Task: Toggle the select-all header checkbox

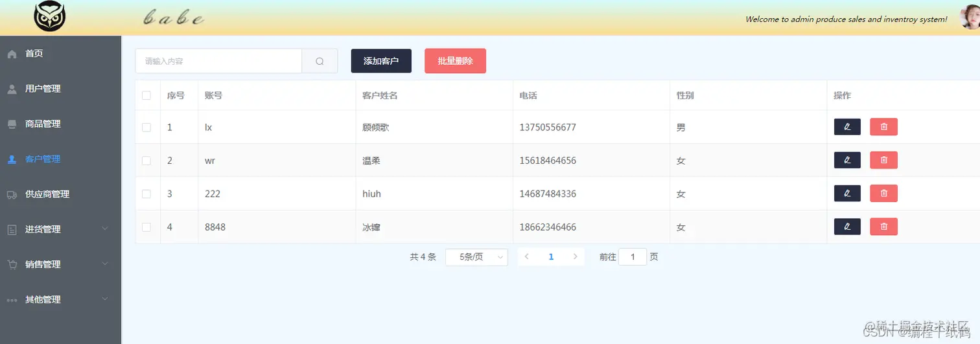Action: (146, 95)
